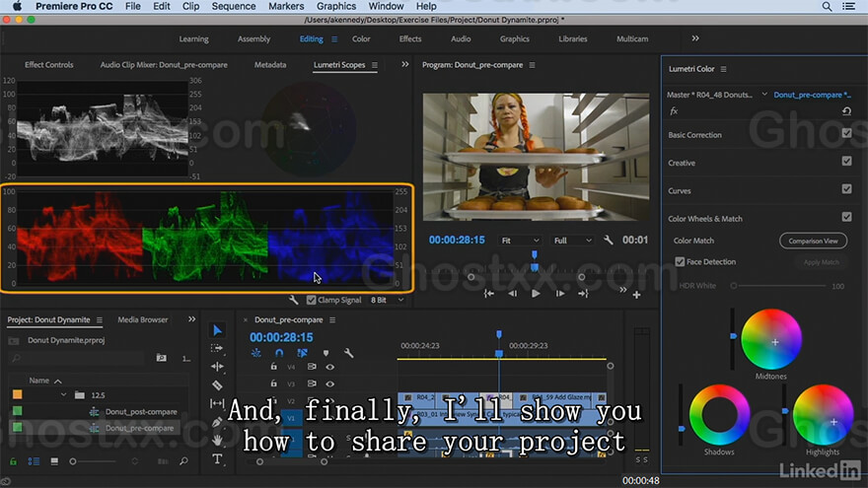Viewport: 868px width, 488px height.
Task: Select the Track Select Forward tool
Action: pyautogui.click(x=217, y=348)
